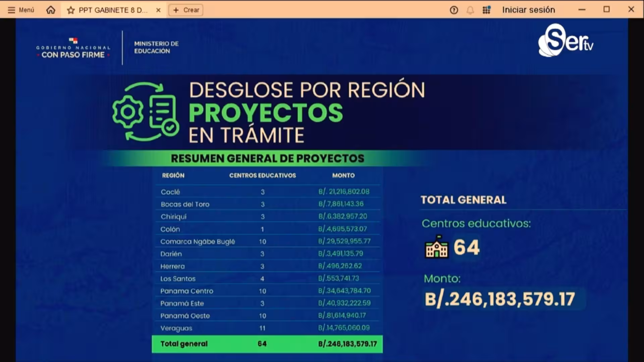644x362 pixels.
Task: Open the apps grid icon
Action: click(x=486, y=10)
